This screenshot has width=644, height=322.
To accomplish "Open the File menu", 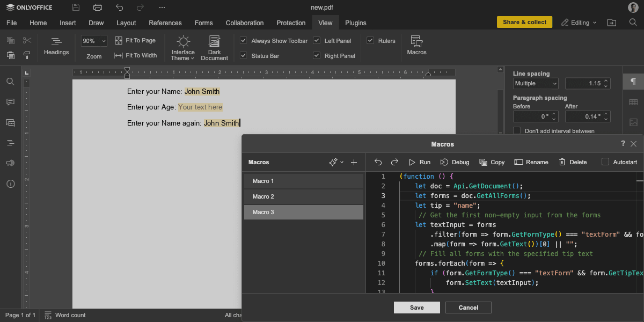I will [x=11, y=23].
